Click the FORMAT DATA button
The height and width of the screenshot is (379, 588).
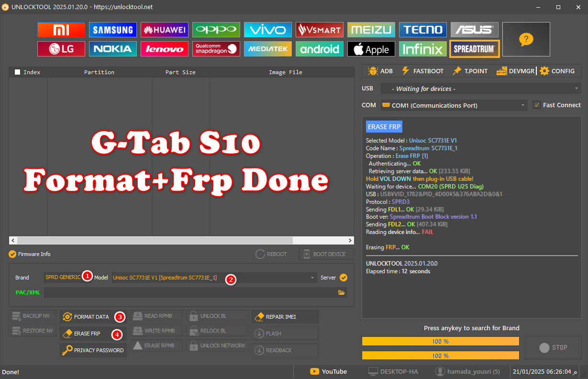93,317
